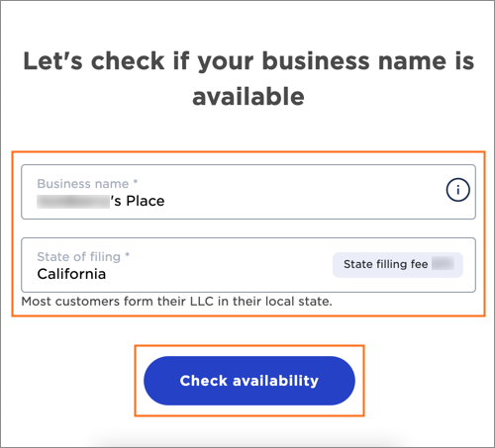Click the asterisk beside State of filing
The image size is (495, 448).
point(128,254)
